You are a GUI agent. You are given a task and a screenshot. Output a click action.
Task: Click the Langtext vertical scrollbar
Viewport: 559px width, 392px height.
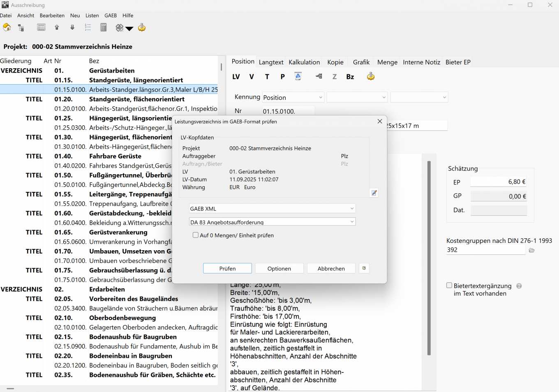click(x=429, y=258)
